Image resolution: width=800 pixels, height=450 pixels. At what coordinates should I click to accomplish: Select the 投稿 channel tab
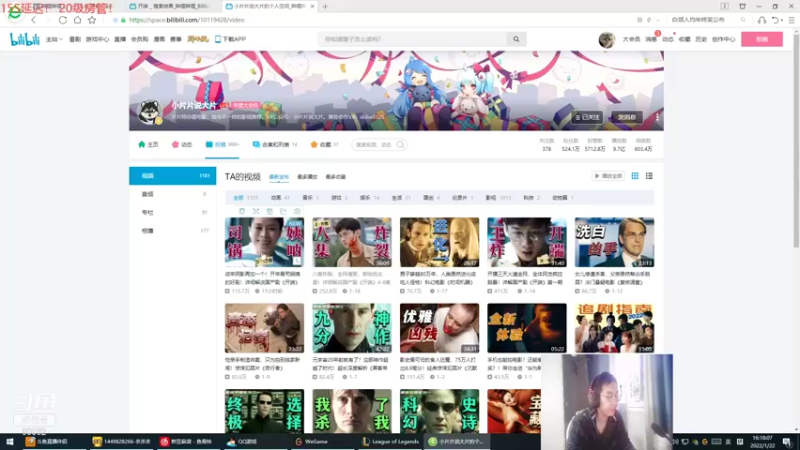[222, 145]
